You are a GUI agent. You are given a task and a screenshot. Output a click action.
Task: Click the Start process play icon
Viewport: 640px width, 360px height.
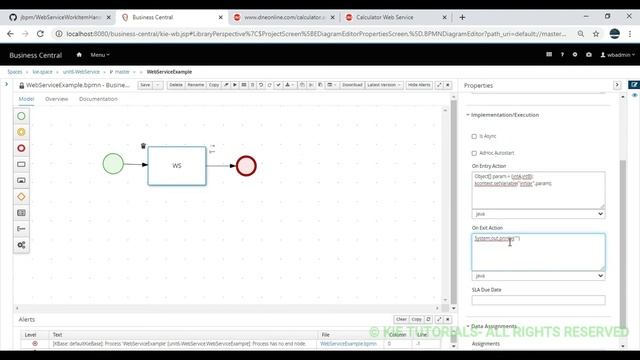coord(235,85)
